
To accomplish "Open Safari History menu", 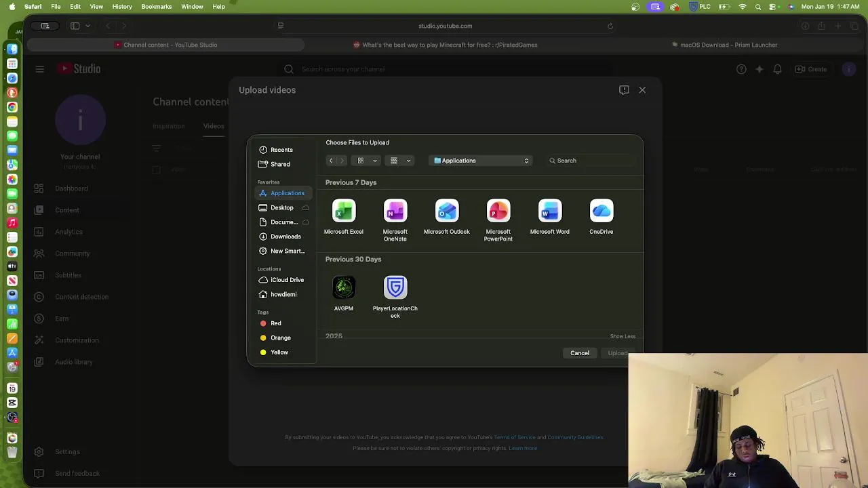I will 122,7.
